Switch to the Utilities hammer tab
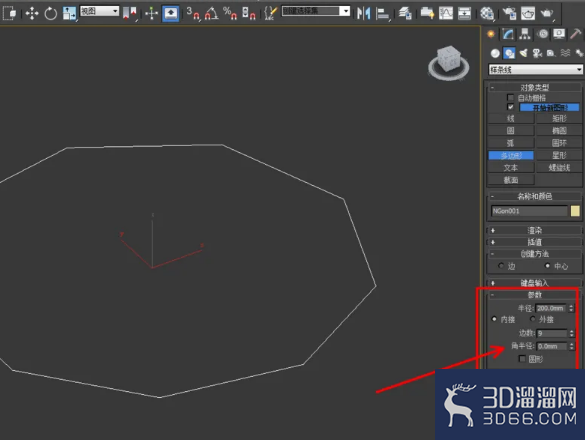Viewport: 585px width, 440px height. [576, 34]
